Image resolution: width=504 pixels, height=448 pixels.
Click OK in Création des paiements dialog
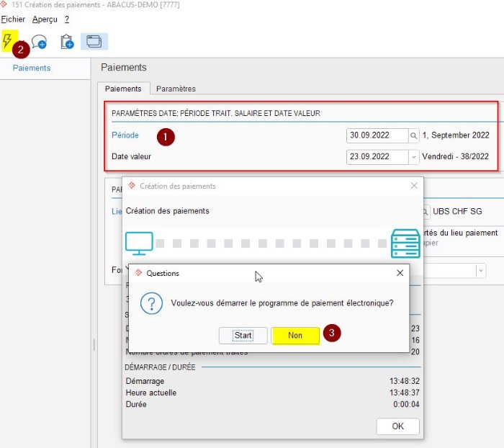[397, 426]
